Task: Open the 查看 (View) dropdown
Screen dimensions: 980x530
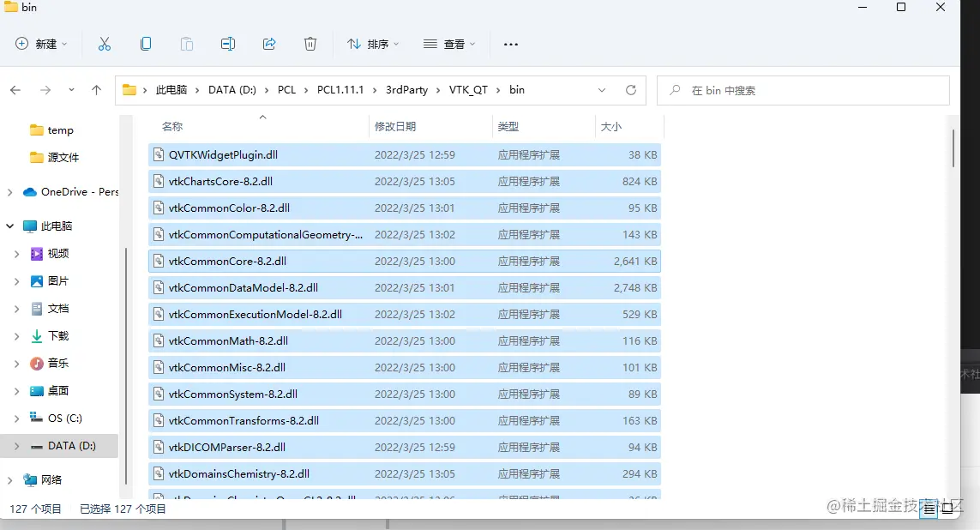Action: (x=449, y=44)
